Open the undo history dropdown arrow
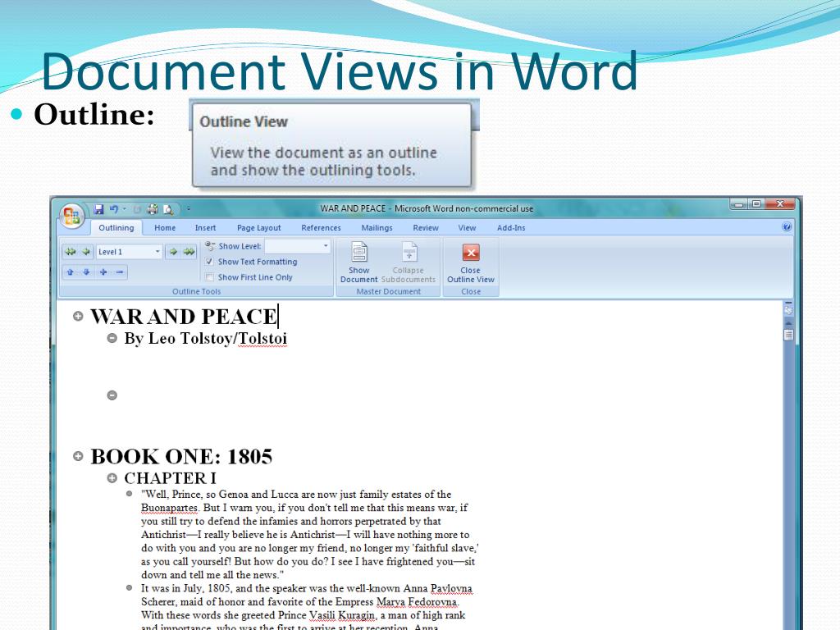 point(125,209)
